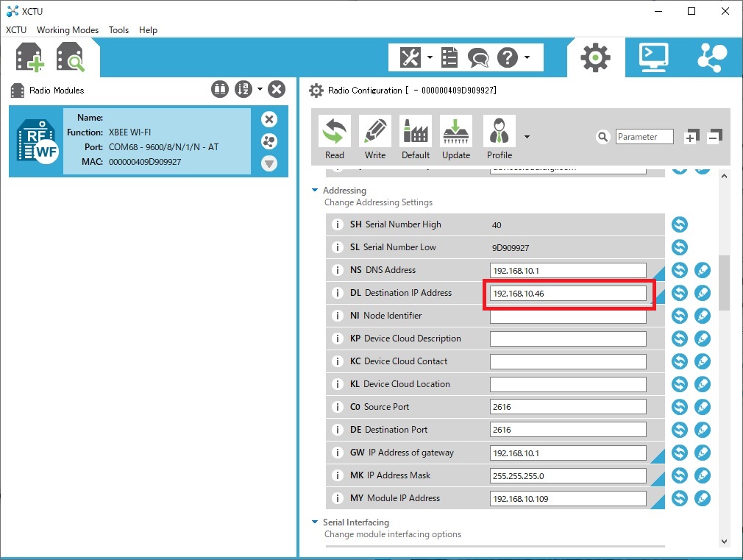Remove the XBEE WI-FI module from list
Image resolution: width=743 pixels, height=560 pixels.
[x=269, y=119]
